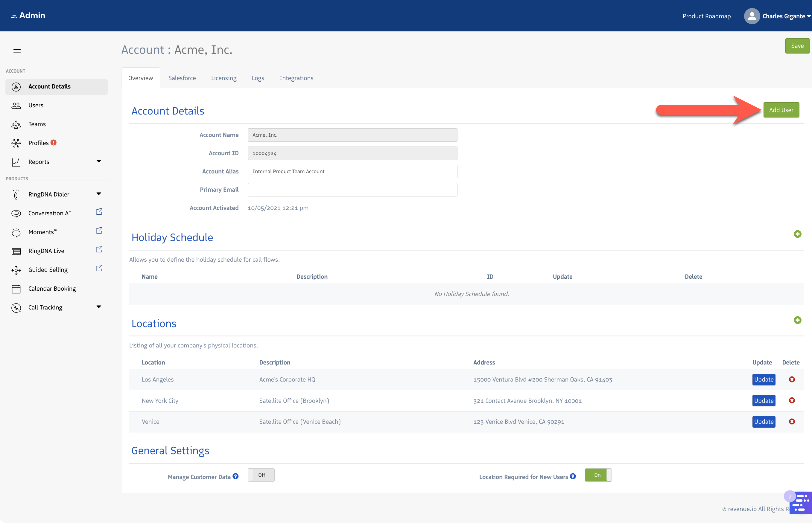Open the Charles Gigante user dropdown
Viewport: 812px width, 523px height.
pyautogui.click(x=787, y=16)
